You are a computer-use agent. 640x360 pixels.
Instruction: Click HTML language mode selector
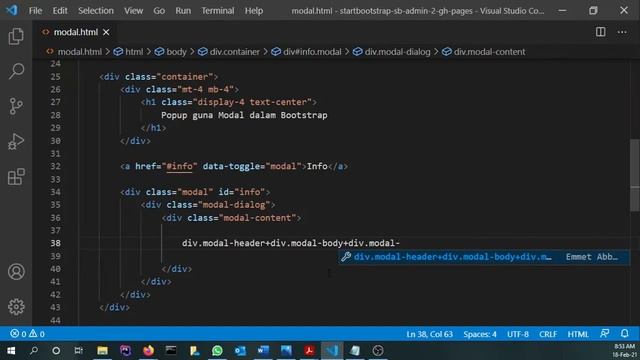click(578, 334)
